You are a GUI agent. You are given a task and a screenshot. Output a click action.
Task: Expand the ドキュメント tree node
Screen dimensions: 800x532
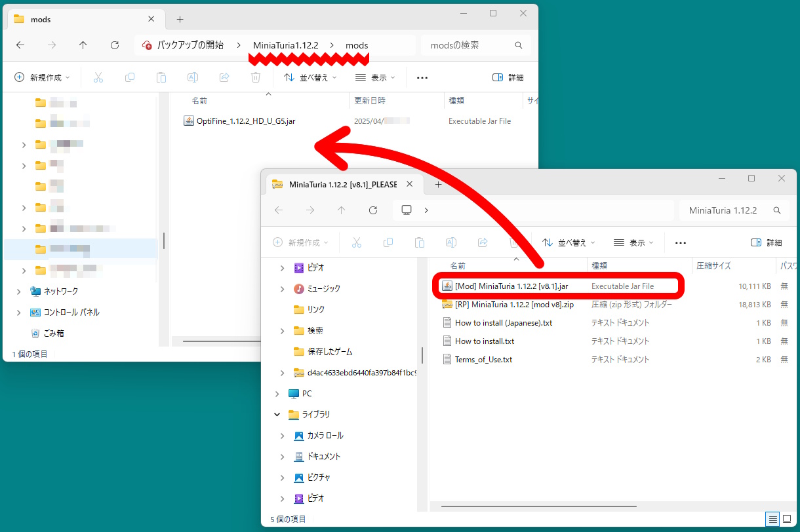[283, 456]
